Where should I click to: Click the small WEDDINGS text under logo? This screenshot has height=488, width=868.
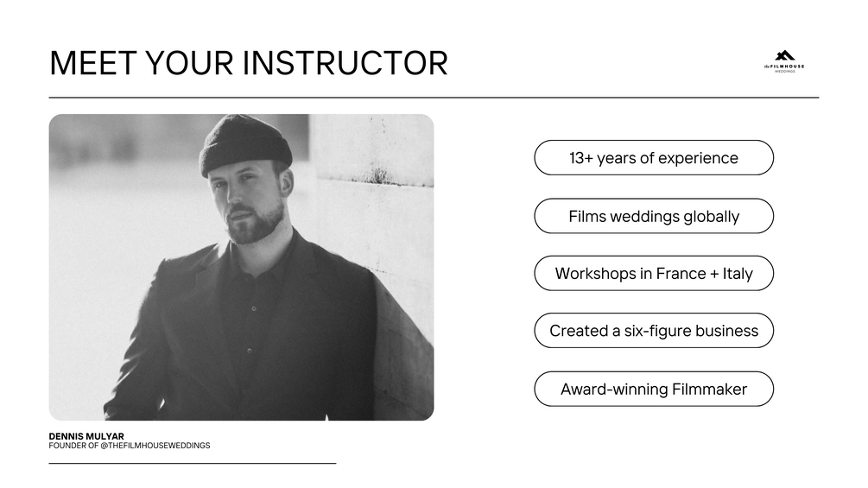[x=785, y=72]
